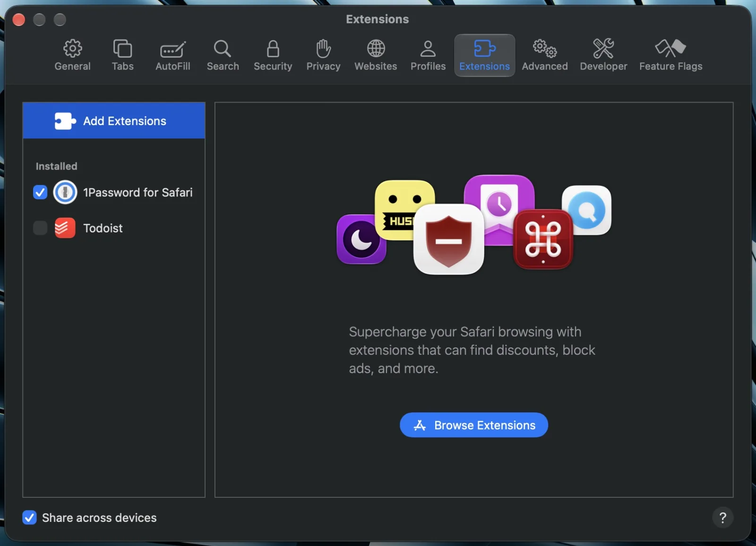Open the Tabs settings pane

coord(122,55)
